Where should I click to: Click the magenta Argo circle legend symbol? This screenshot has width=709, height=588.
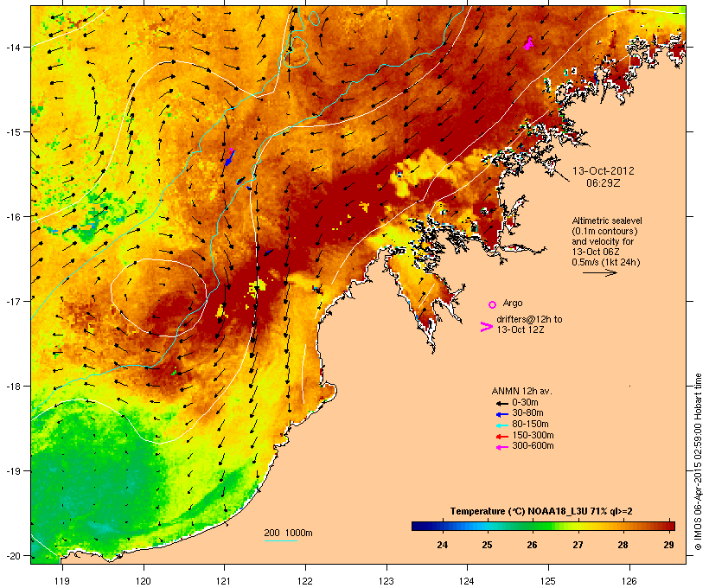[x=493, y=305]
